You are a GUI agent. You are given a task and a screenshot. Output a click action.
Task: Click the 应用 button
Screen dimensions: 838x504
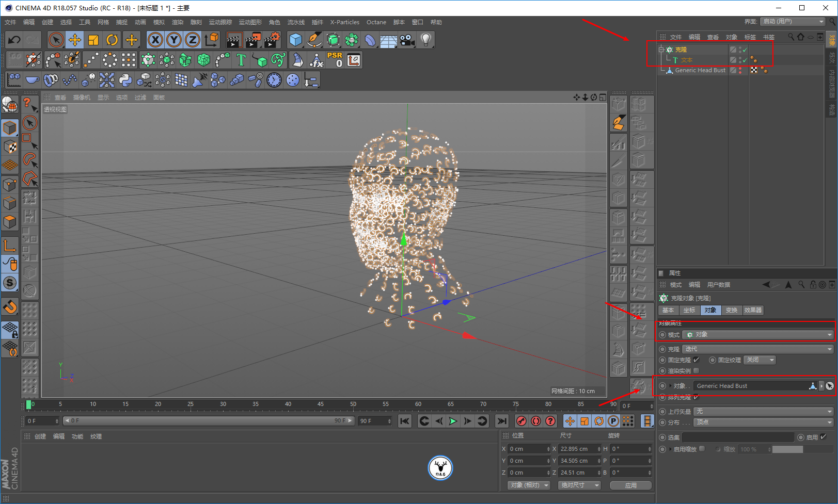tap(630, 485)
